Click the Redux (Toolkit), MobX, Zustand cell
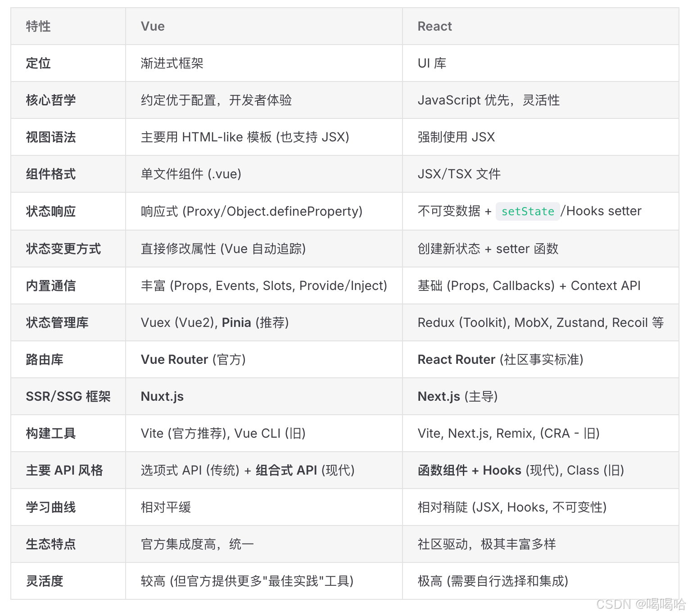Viewport: 688px width, 616px height. pos(541,322)
